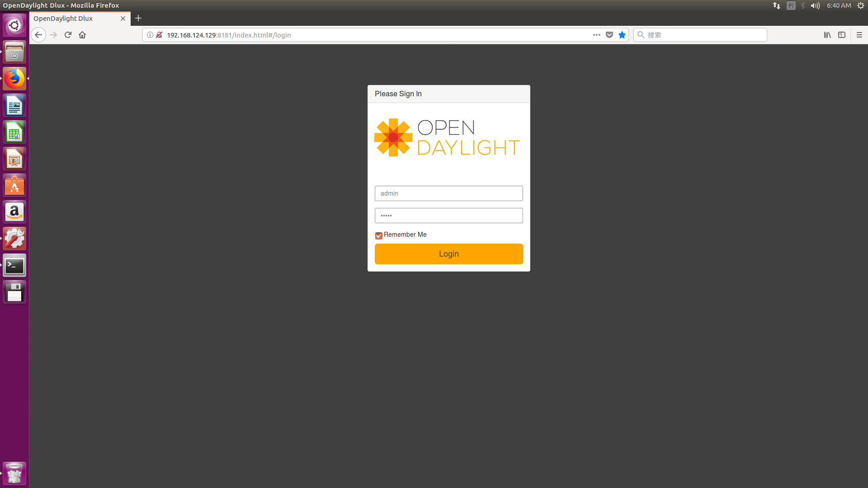Show sidebars icon in toolbar
The image size is (868, 488).
click(x=842, y=35)
